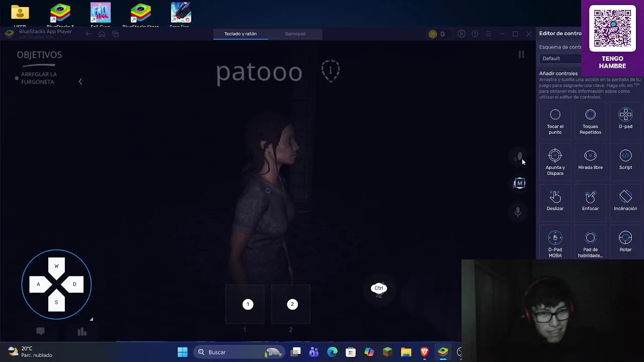The height and width of the screenshot is (362, 644).
Task: Open the in-game stats bars icon
Action: pyautogui.click(x=82, y=331)
